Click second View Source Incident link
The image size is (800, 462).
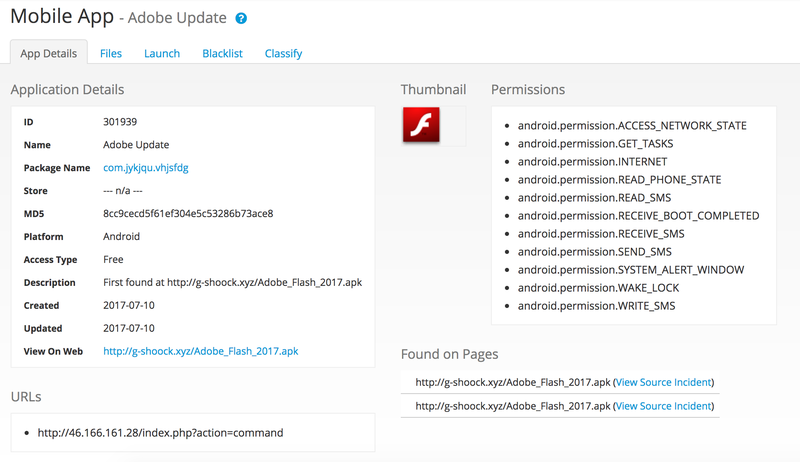(x=663, y=406)
